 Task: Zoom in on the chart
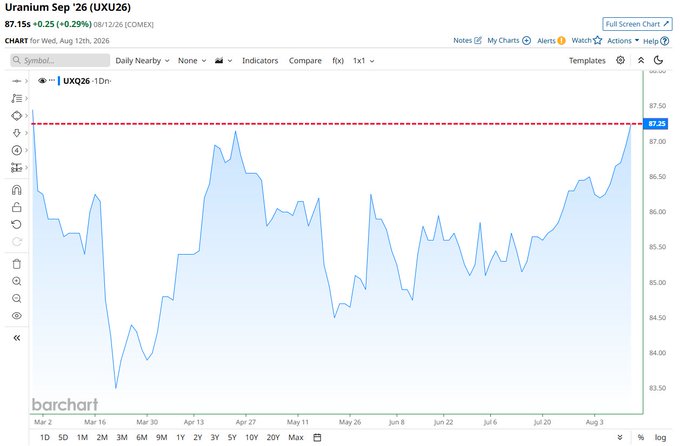(x=16, y=281)
